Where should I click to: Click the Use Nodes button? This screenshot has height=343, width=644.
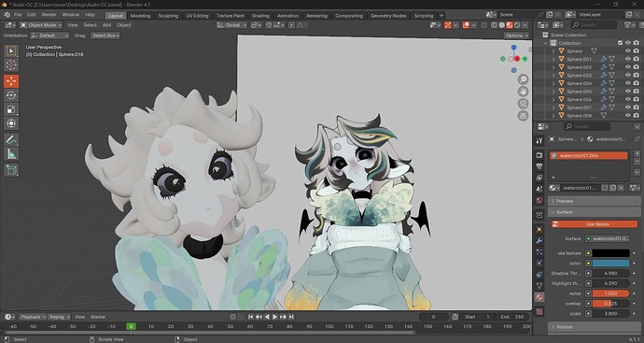point(594,224)
